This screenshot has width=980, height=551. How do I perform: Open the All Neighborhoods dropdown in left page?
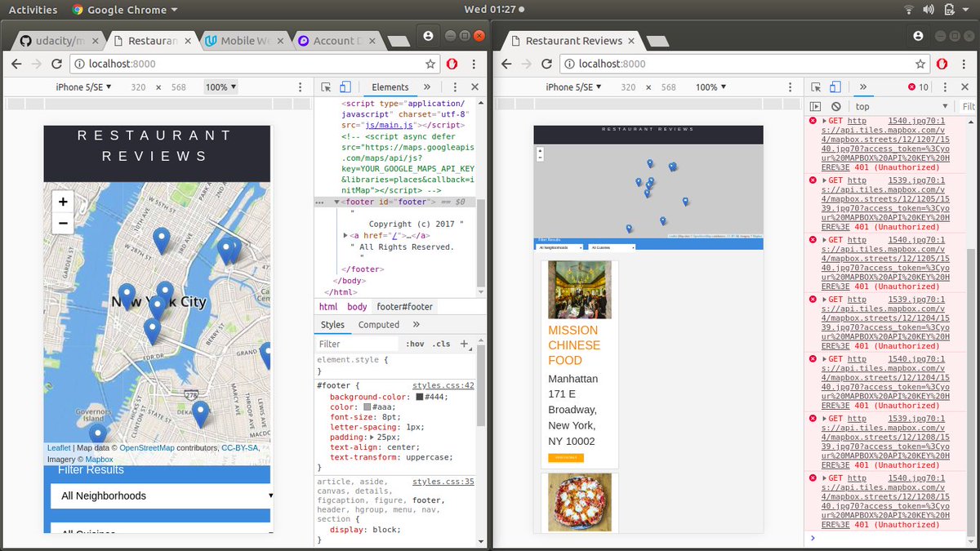160,495
